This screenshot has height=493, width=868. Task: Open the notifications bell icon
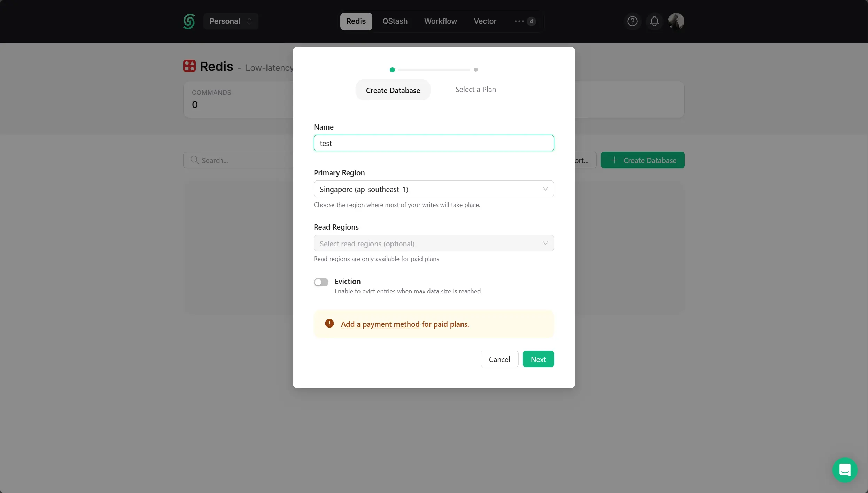pos(654,21)
